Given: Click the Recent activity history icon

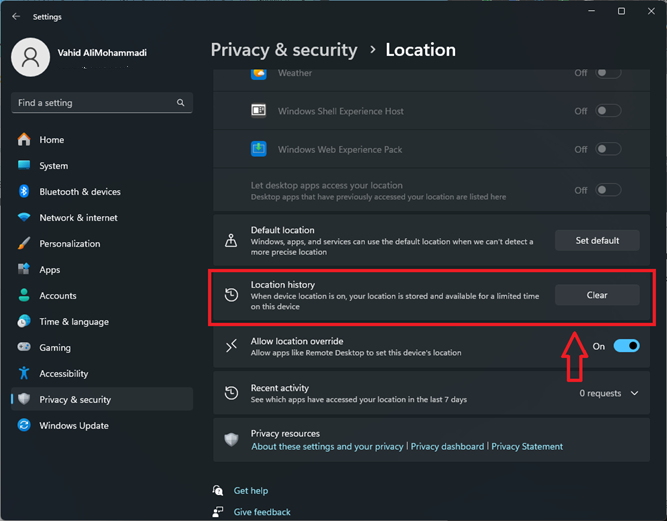Looking at the screenshot, I should (231, 393).
